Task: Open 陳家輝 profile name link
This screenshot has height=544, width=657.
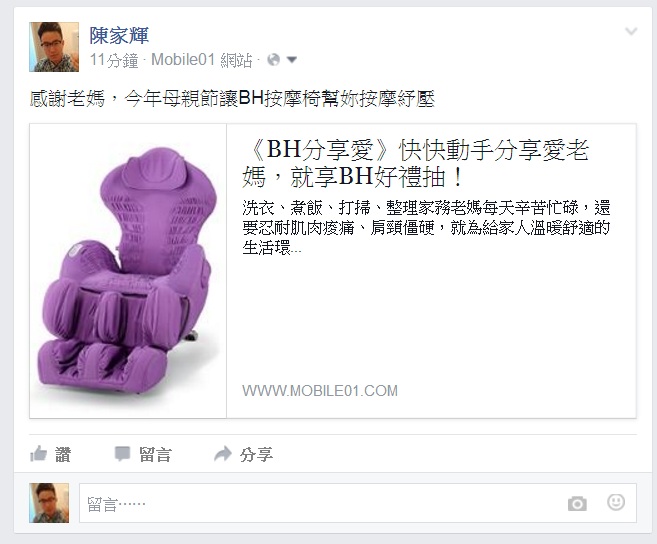Action: 119,36
